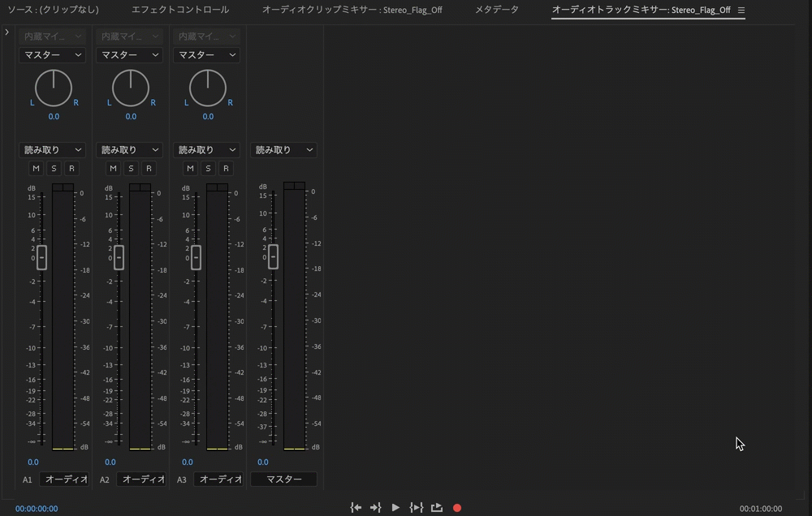Go to Out point transport button

coord(376,508)
